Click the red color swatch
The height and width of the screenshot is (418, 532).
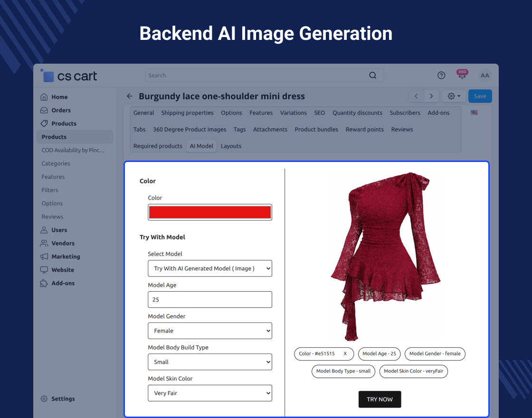pyautogui.click(x=210, y=212)
